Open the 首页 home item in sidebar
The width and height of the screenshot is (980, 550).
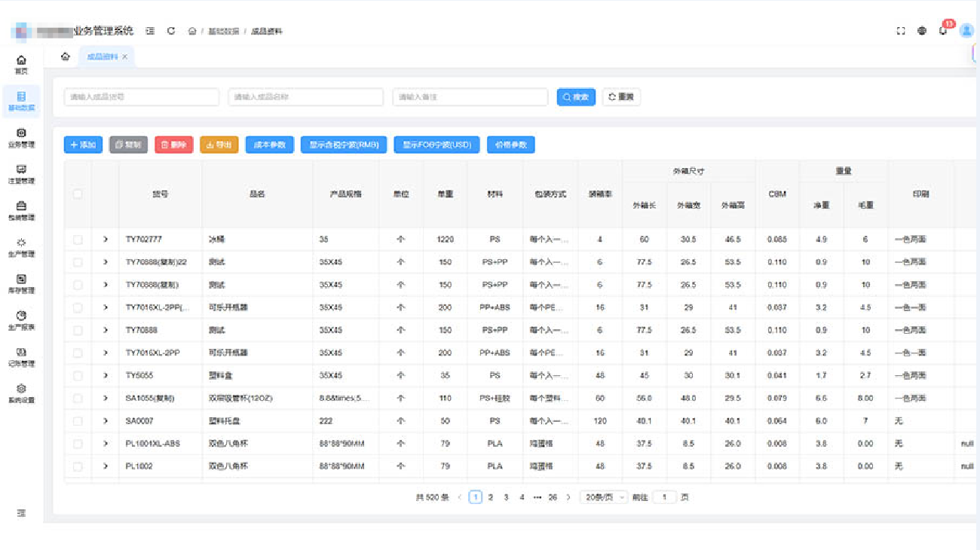pyautogui.click(x=21, y=65)
